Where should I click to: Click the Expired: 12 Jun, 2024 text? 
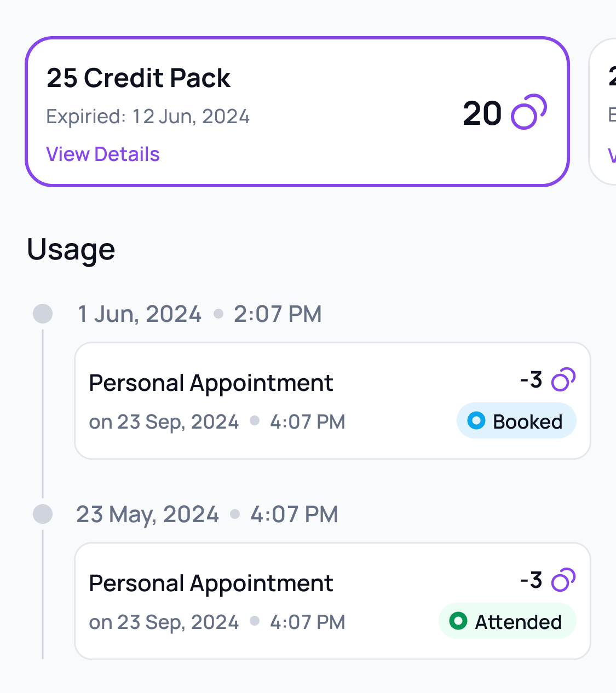point(148,117)
